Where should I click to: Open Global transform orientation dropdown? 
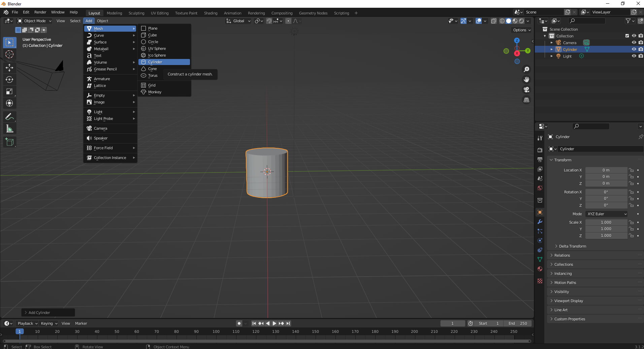pyautogui.click(x=238, y=21)
